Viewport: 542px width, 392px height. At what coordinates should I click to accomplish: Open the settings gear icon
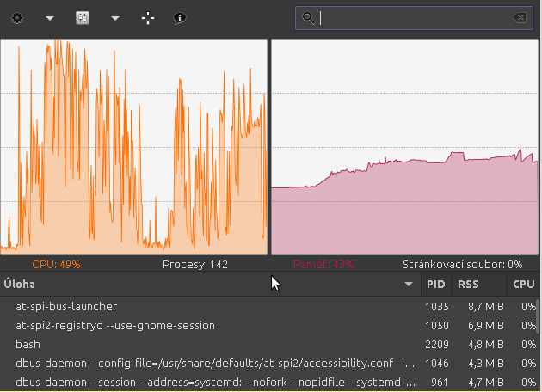pyautogui.click(x=17, y=17)
